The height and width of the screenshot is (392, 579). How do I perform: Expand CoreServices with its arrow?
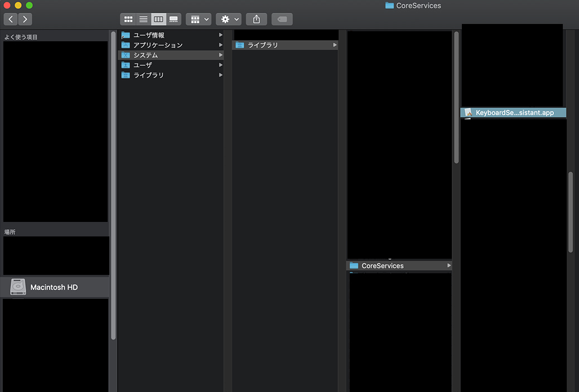[448, 265]
